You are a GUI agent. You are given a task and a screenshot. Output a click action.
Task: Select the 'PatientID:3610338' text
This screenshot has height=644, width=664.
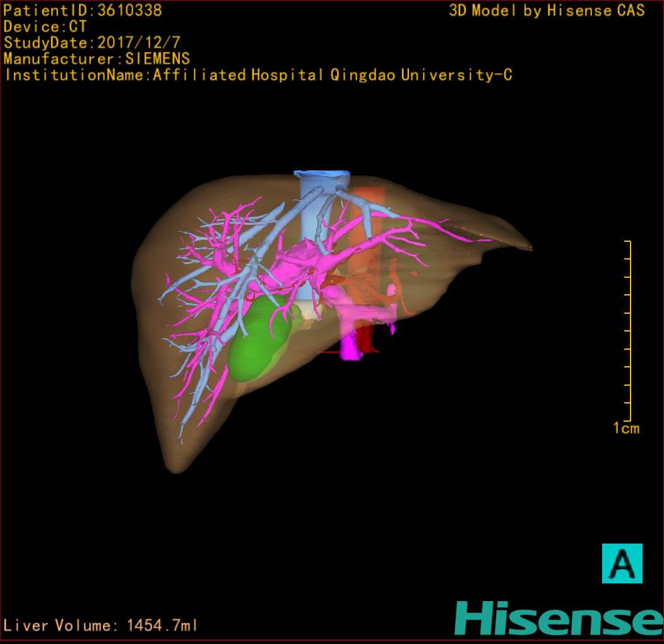coord(83,11)
